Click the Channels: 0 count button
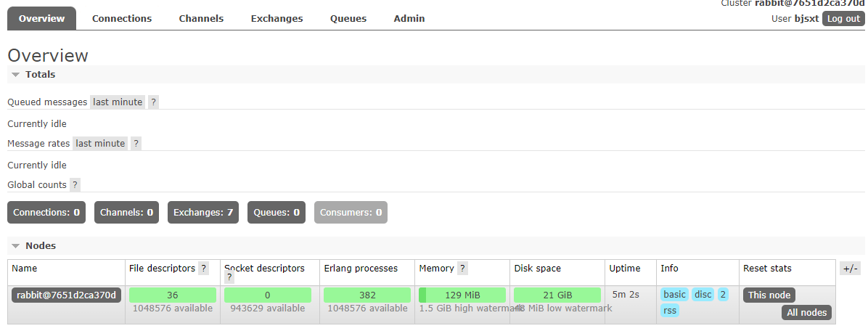Viewport: 868px width, 331px height. click(x=127, y=213)
